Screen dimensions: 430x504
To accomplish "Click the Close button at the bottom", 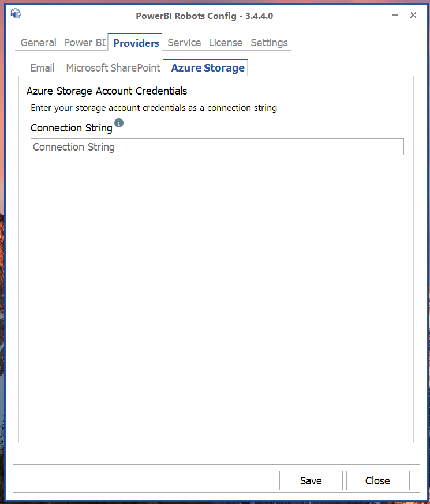I will [x=377, y=480].
